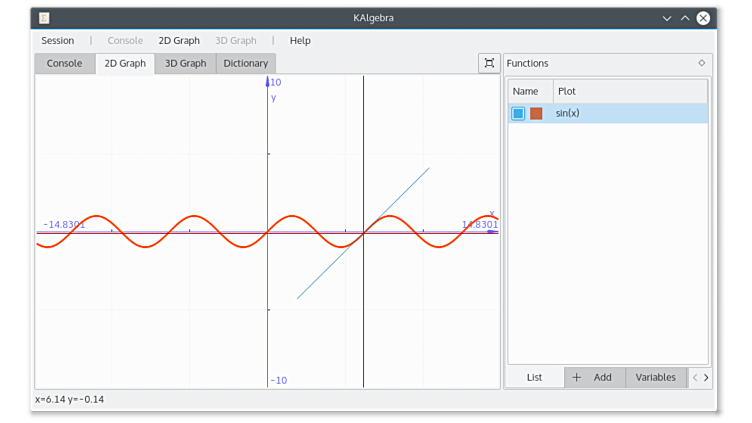Minimize the KAlgebra window
The width and height of the screenshot is (752, 423).
coord(667,18)
